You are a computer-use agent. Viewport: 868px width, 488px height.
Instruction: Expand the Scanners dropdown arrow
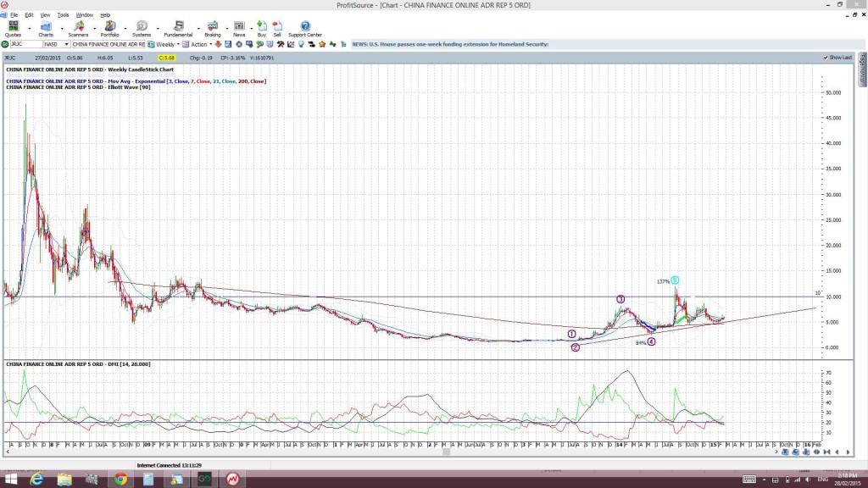(94, 29)
